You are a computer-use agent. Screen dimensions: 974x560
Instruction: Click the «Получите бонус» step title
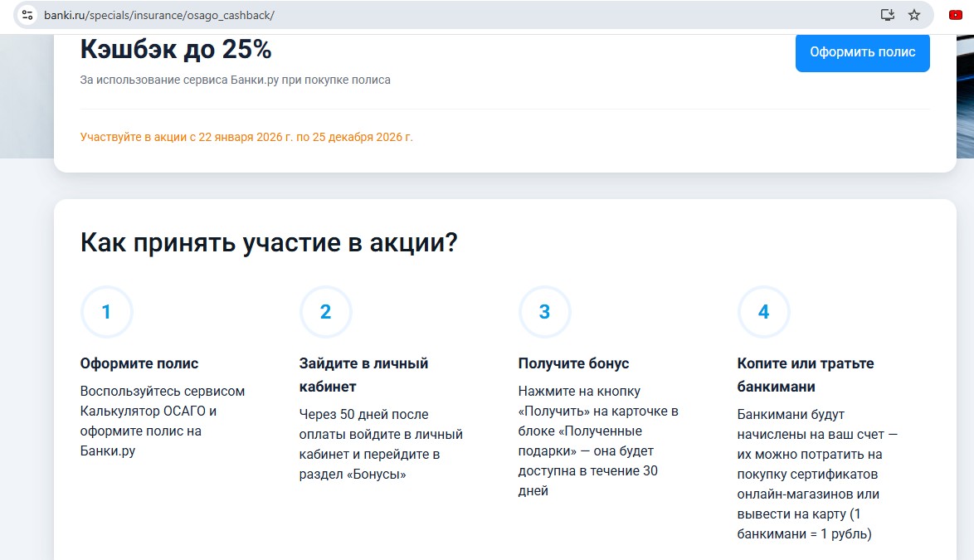573,363
